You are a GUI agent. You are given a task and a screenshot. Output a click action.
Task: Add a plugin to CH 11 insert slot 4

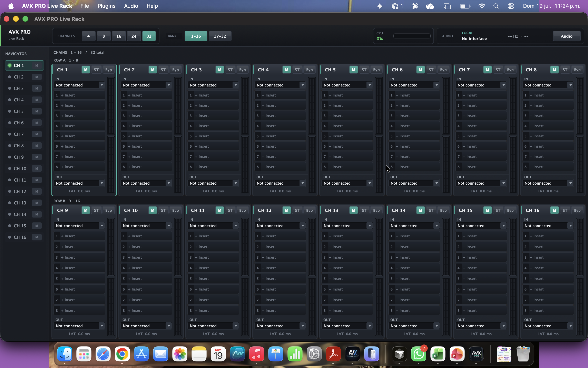(x=213, y=268)
